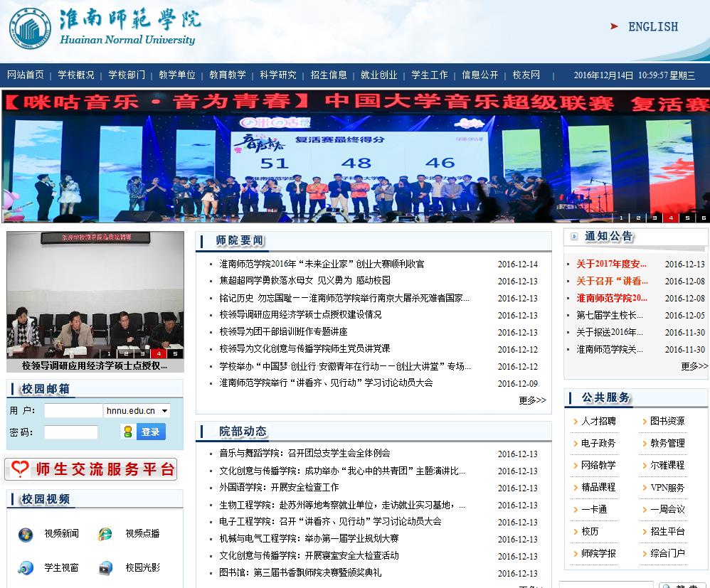Open caption 校领导调研应用经济学硕士点授权...

[x=95, y=365]
